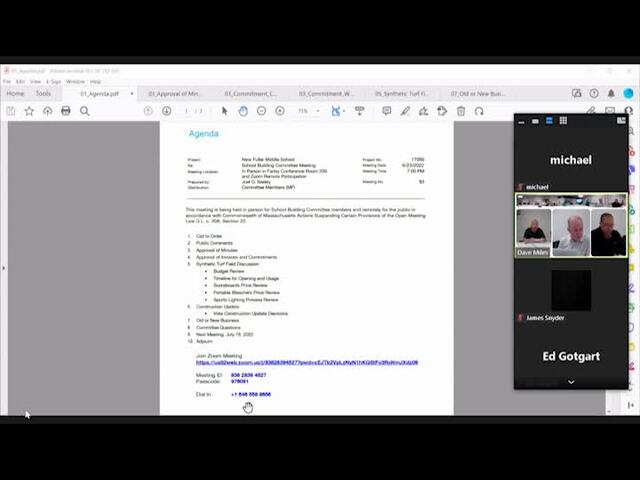Go to next page with down arrow

pyautogui.click(x=166, y=111)
